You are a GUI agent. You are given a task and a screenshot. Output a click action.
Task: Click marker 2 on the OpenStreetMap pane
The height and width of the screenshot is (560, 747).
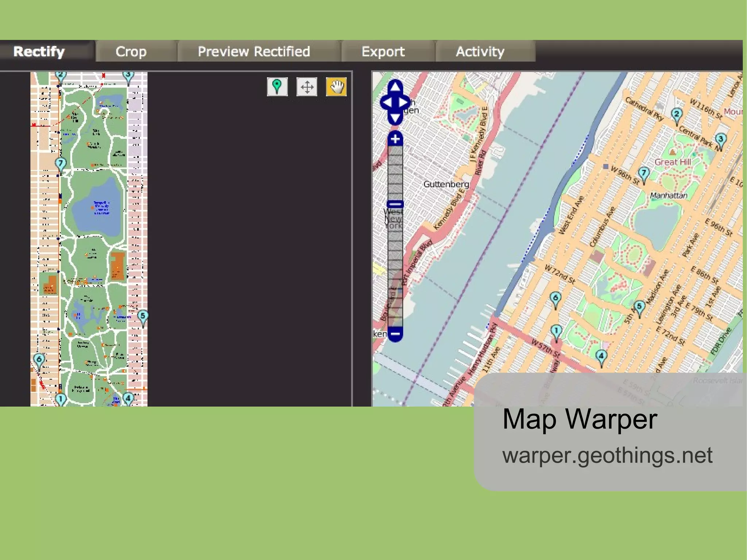pos(677,116)
